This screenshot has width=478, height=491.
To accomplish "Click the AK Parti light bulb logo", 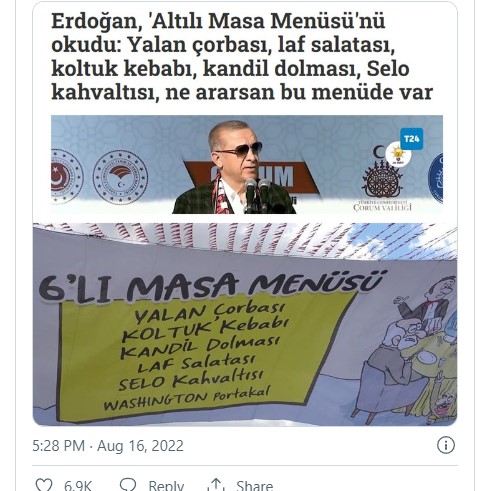I will point(398,154).
